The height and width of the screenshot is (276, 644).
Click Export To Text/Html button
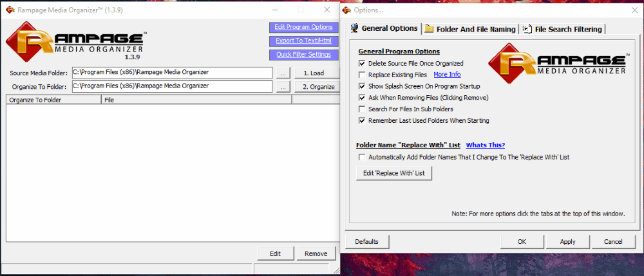(303, 41)
